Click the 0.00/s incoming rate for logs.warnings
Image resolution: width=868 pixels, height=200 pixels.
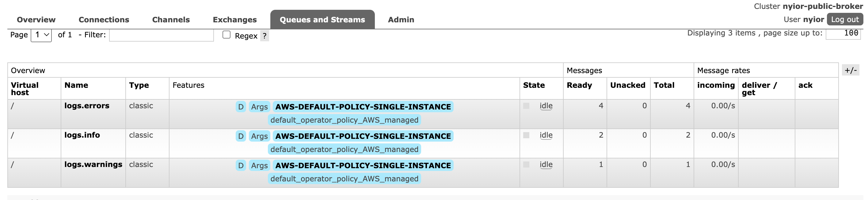(723, 164)
